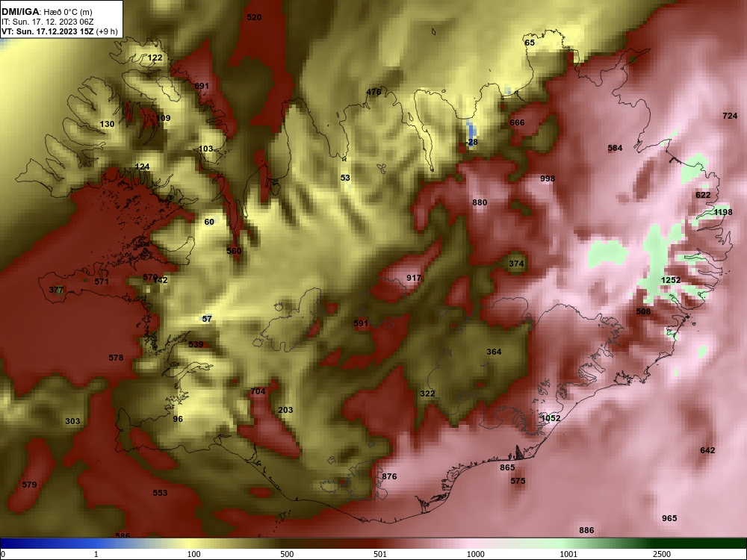Pick the 130 value in the Westfjords

point(107,124)
